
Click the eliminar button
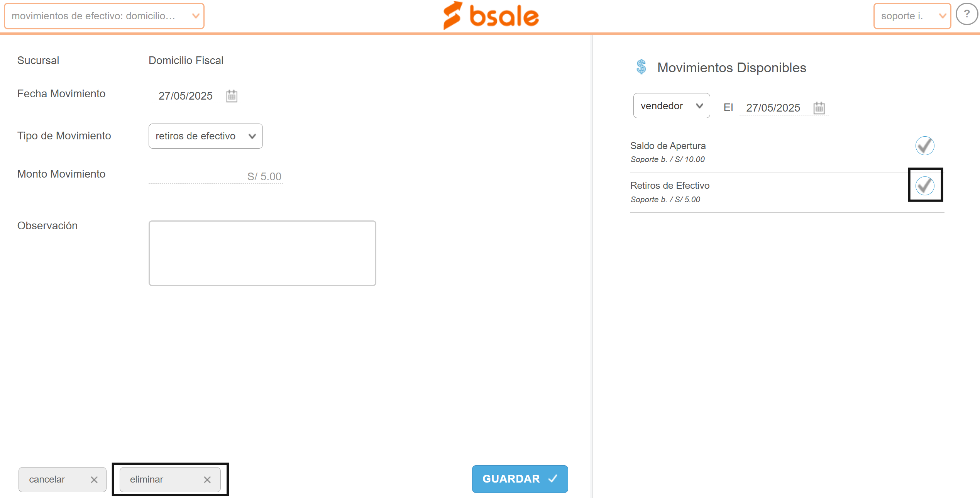pos(170,479)
